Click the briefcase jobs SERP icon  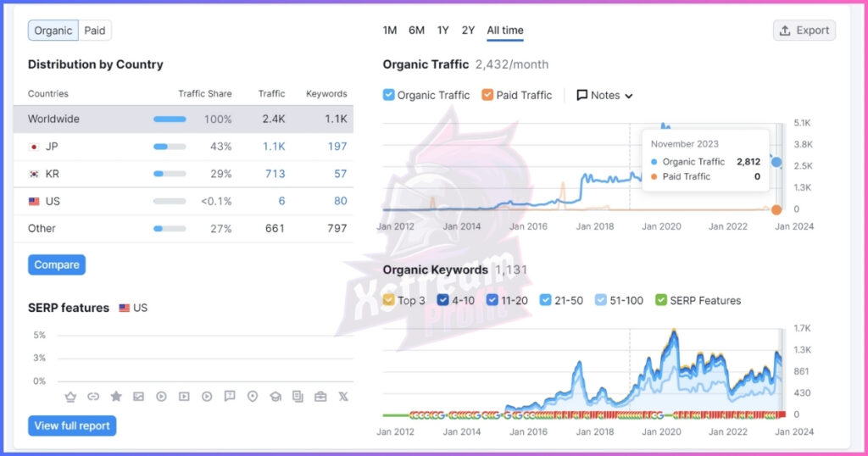pyautogui.click(x=320, y=397)
